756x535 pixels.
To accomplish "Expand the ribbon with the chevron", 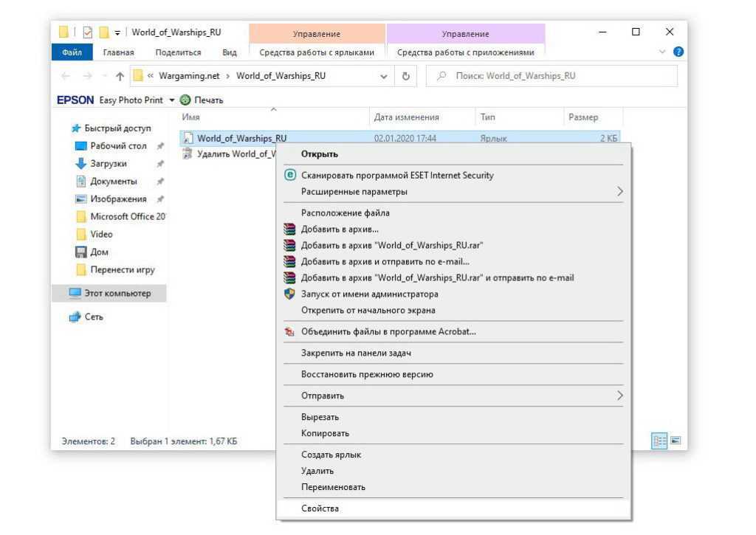I will click(x=662, y=52).
